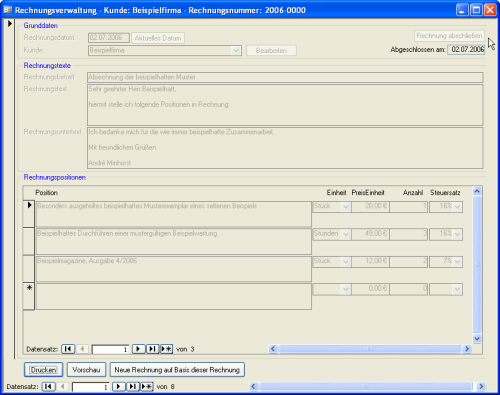Click the Anzahl field in Beispielwartung row

(409, 234)
